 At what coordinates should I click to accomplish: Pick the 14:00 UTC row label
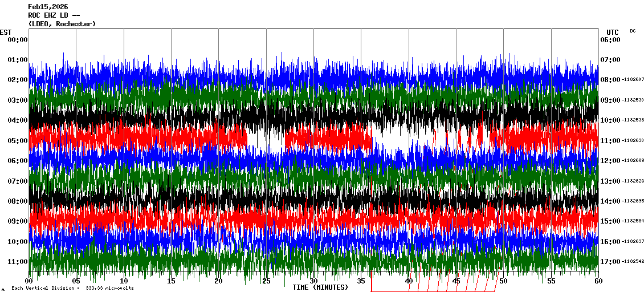[610, 201]
